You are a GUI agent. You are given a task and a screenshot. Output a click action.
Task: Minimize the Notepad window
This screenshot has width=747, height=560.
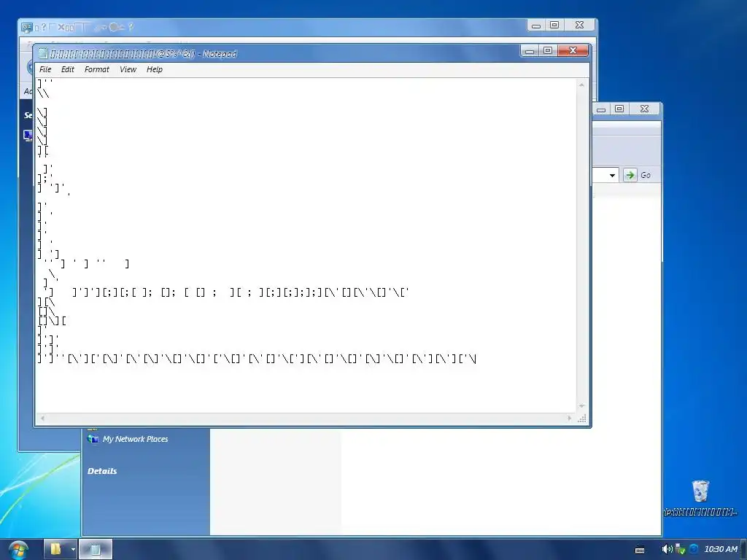tap(530, 50)
